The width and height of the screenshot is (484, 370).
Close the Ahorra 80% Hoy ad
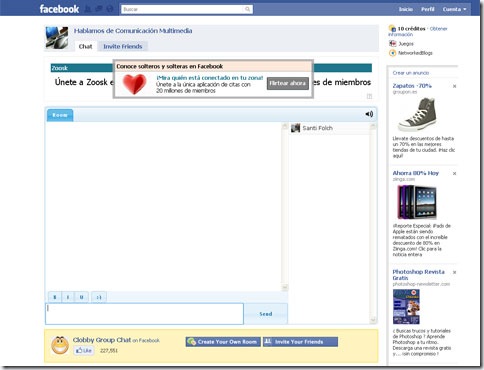click(454, 174)
